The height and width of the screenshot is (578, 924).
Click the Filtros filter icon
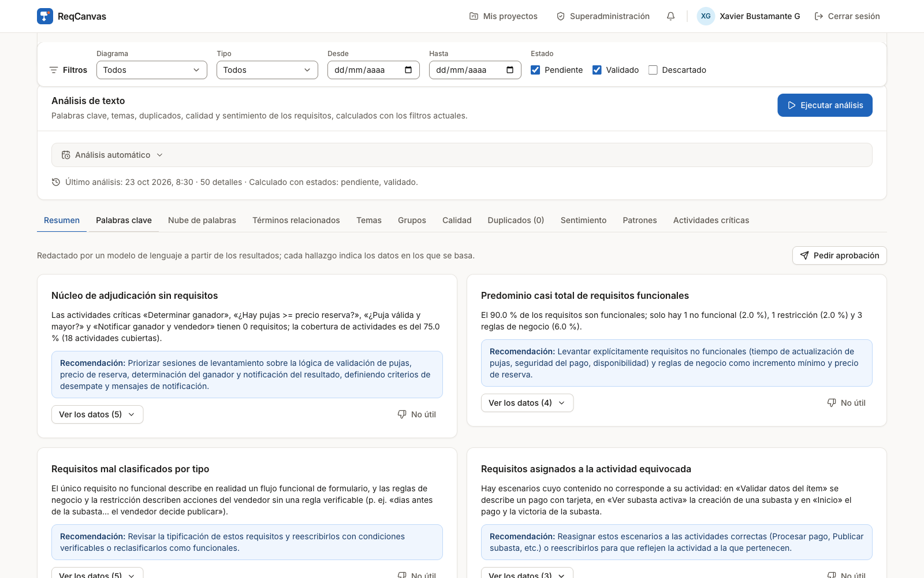click(54, 70)
